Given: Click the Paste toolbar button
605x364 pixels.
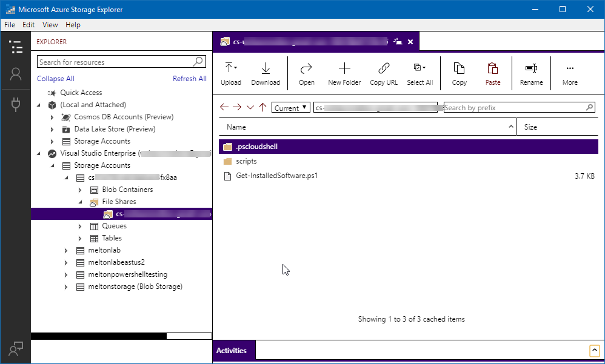Looking at the screenshot, I should 492,68.
